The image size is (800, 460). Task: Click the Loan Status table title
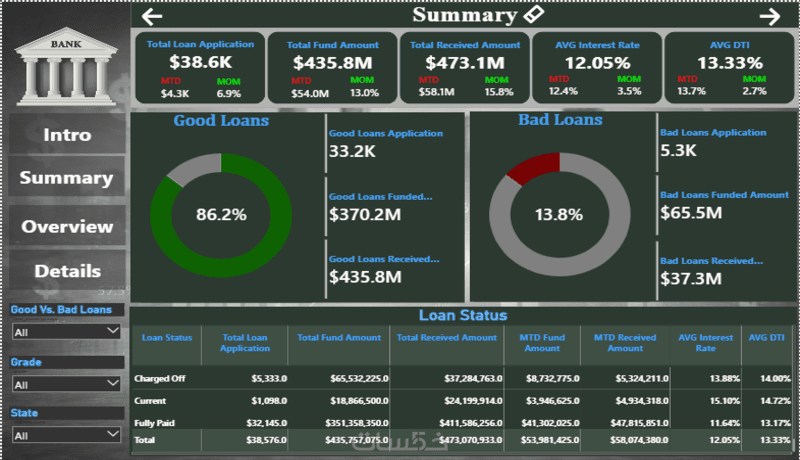(x=463, y=315)
